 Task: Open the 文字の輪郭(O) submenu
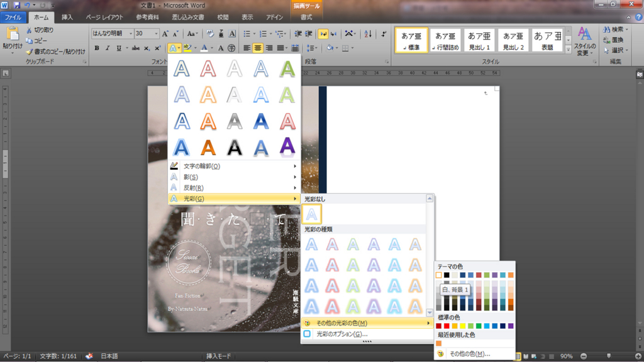(233, 166)
